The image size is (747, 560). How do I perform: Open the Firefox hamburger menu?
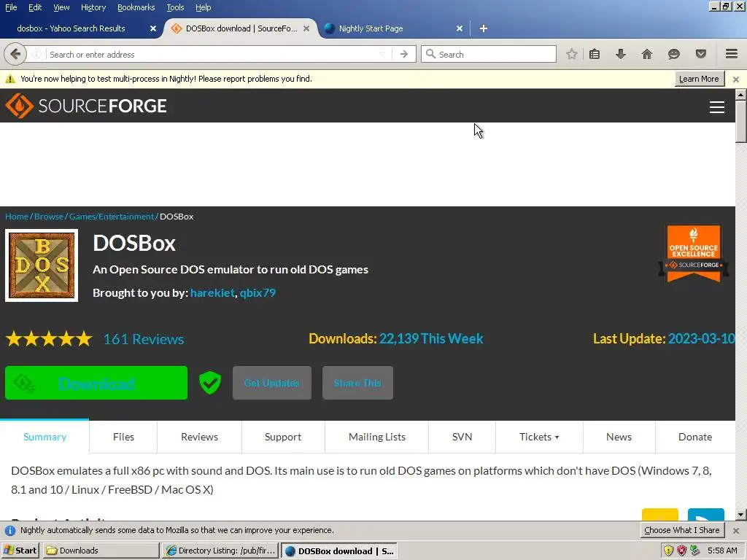click(x=731, y=54)
